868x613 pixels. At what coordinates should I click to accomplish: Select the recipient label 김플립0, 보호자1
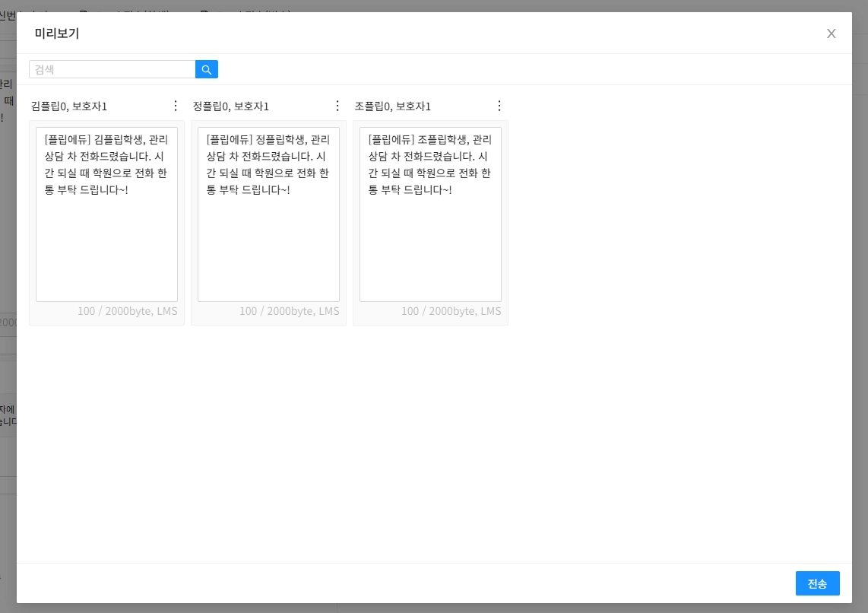[69, 106]
